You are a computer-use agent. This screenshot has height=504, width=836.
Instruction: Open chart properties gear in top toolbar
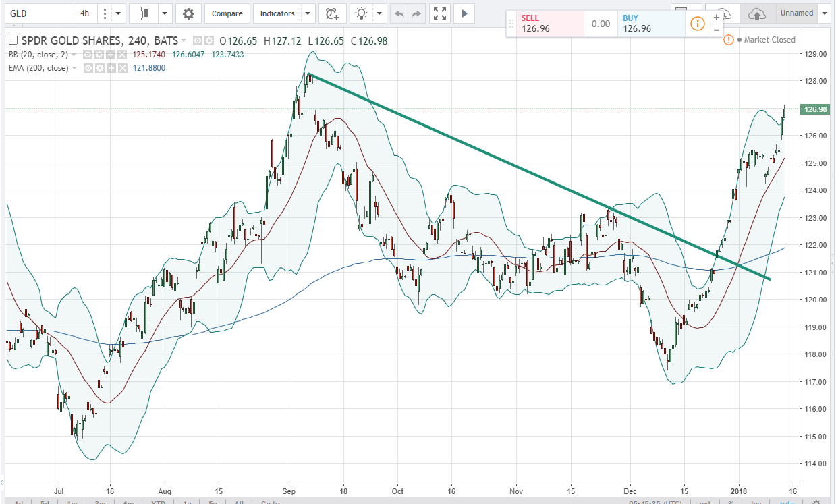pyautogui.click(x=188, y=13)
